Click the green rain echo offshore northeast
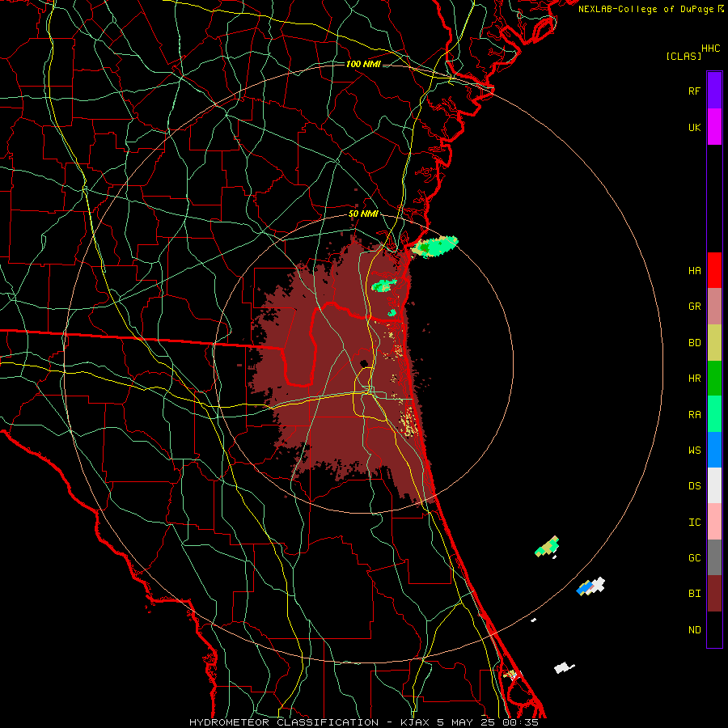The width and height of the screenshot is (728, 728). [435, 247]
